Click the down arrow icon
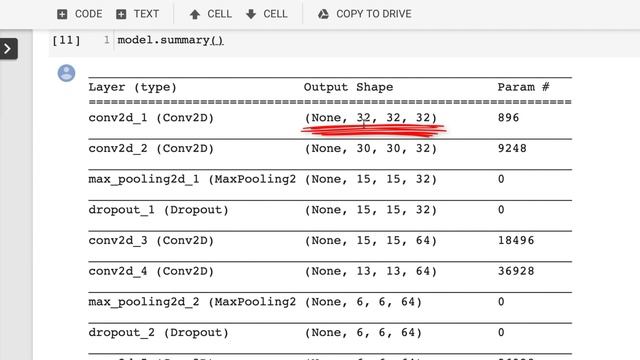This screenshot has width=640, height=360. pos(251,14)
